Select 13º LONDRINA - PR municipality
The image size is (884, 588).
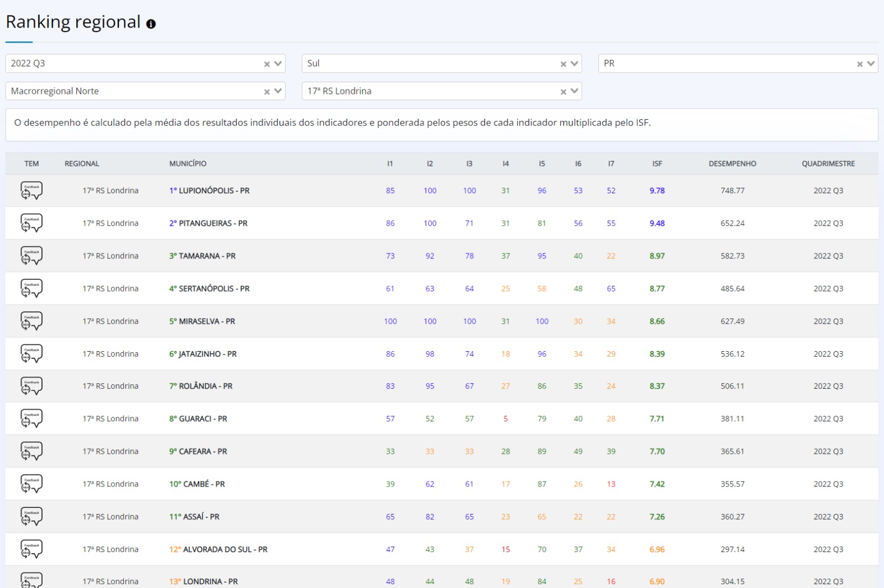(x=203, y=581)
